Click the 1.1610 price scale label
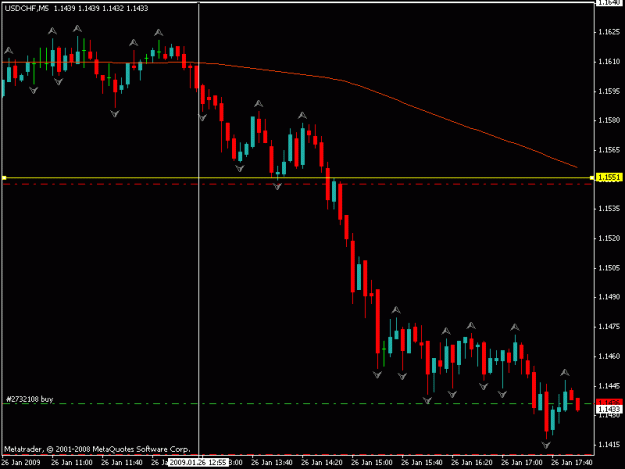The image size is (625, 469). pyautogui.click(x=609, y=61)
